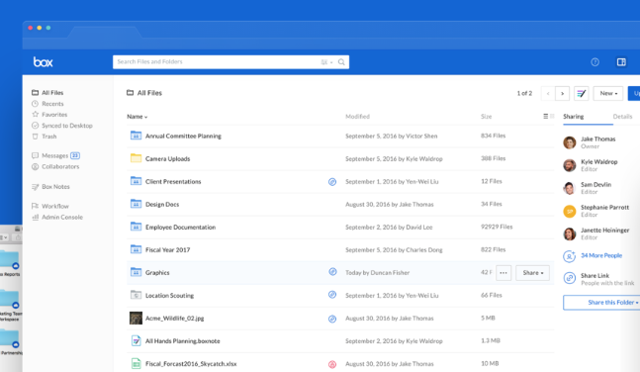The width and height of the screenshot is (640, 372).
Task: Click the search magnifier icon
Action: pos(341,62)
